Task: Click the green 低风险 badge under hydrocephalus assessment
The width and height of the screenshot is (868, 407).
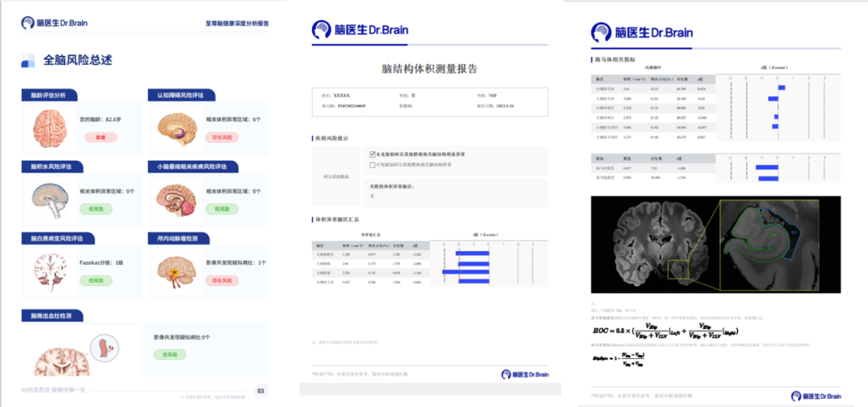Action: pyautogui.click(x=97, y=209)
